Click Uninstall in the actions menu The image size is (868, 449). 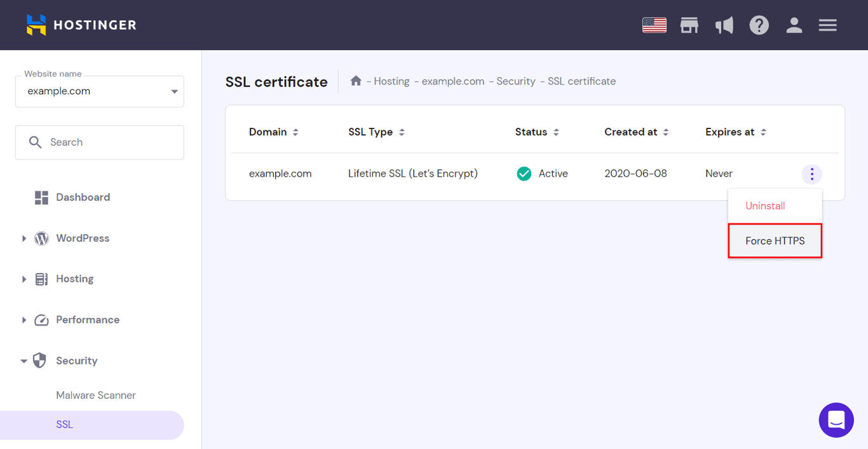[x=764, y=205]
